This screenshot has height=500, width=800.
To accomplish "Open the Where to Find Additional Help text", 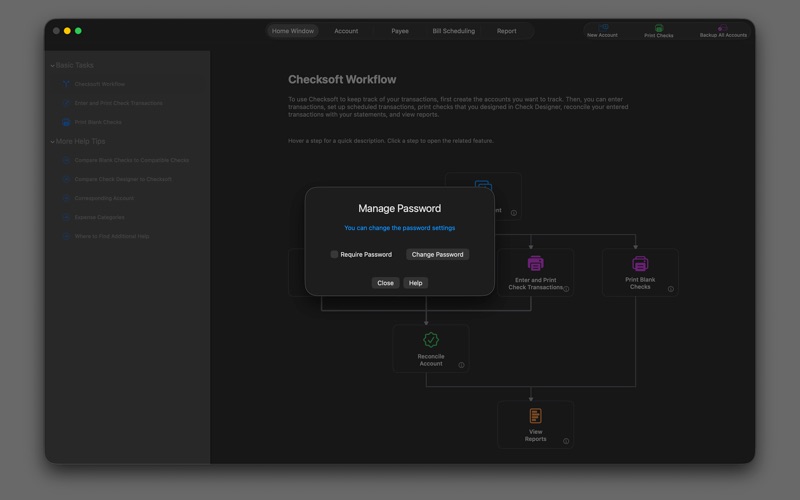I will 112,236.
